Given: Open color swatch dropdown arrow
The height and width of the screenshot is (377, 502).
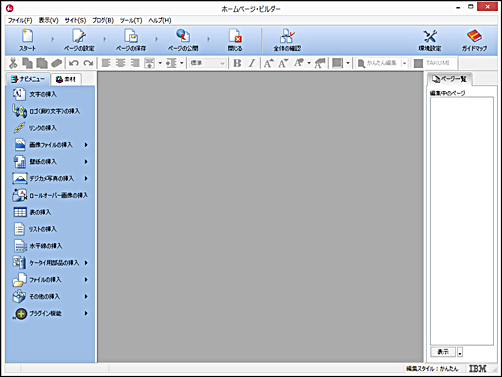Looking at the screenshot, I should (x=348, y=63).
